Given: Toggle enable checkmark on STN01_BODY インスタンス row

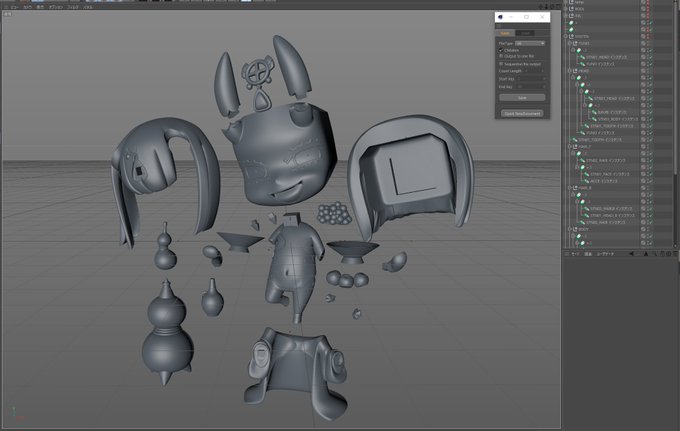Looking at the screenshot, I should tap(651, 119).
